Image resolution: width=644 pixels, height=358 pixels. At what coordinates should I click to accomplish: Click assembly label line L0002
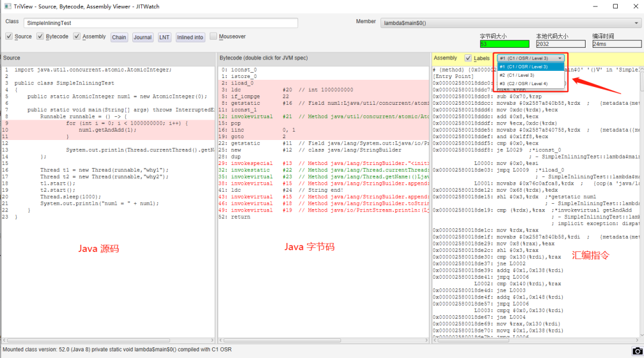518,284
